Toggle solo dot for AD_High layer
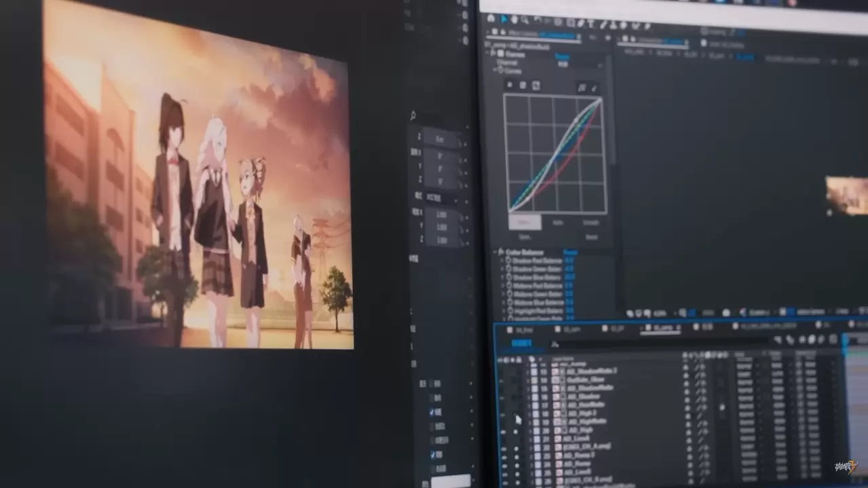The width and height of the screenshot is (868, 488). (x=516, y=431)
